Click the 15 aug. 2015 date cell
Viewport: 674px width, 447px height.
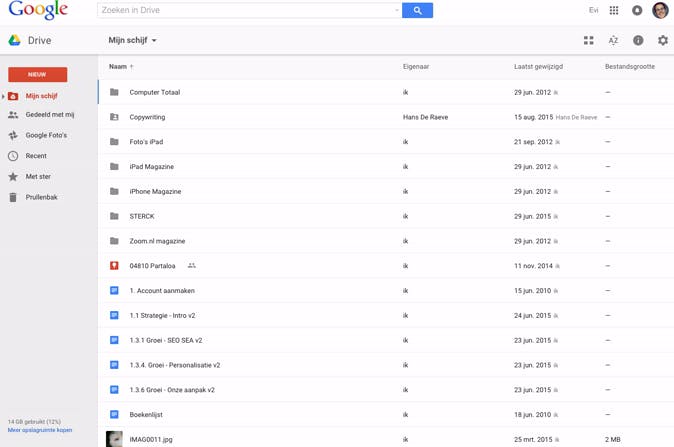533,117
